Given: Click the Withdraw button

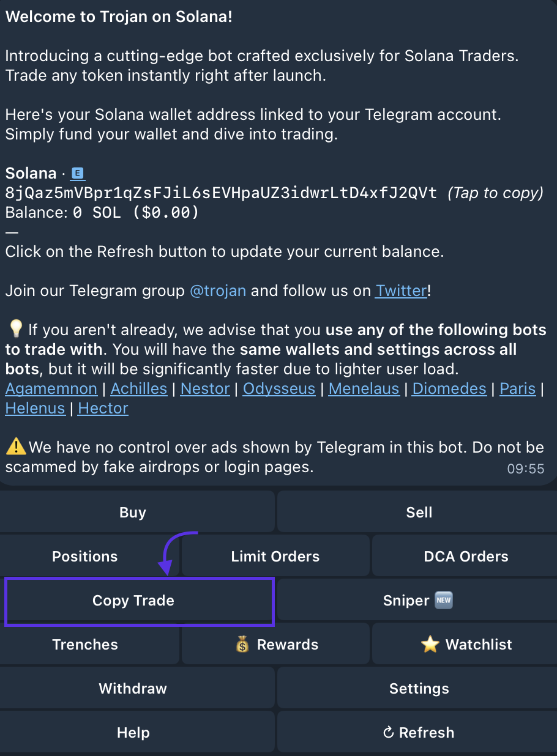Looking at the screenshot, I should tap(133, 689).
